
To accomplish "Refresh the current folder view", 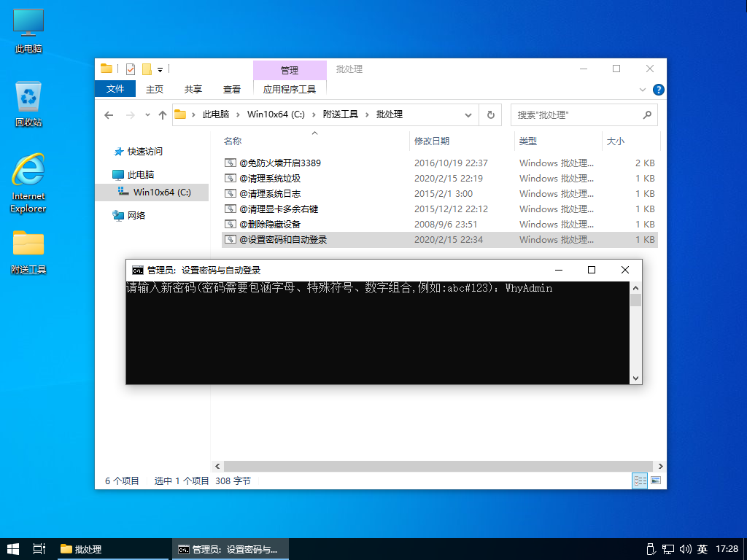I will point(491,115).
